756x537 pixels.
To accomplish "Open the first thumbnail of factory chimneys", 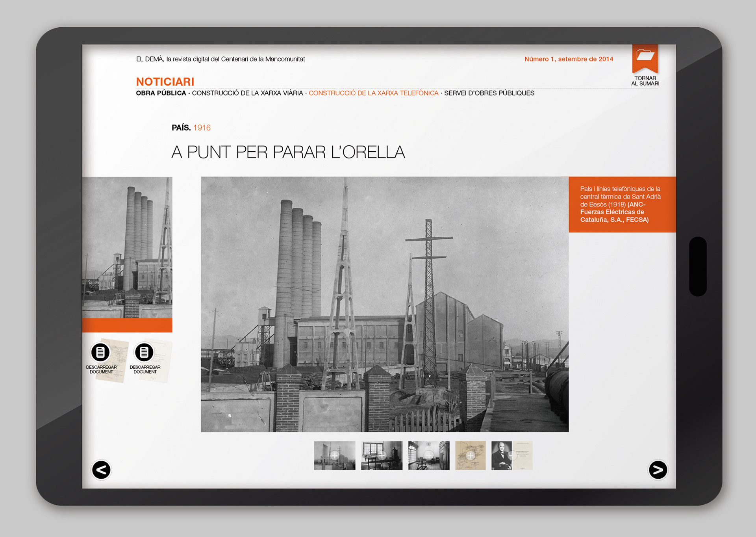I will point(334,455).
